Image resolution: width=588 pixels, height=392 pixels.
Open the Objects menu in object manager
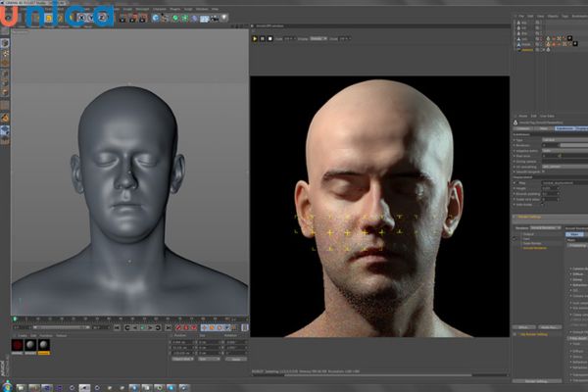[551, 17]
